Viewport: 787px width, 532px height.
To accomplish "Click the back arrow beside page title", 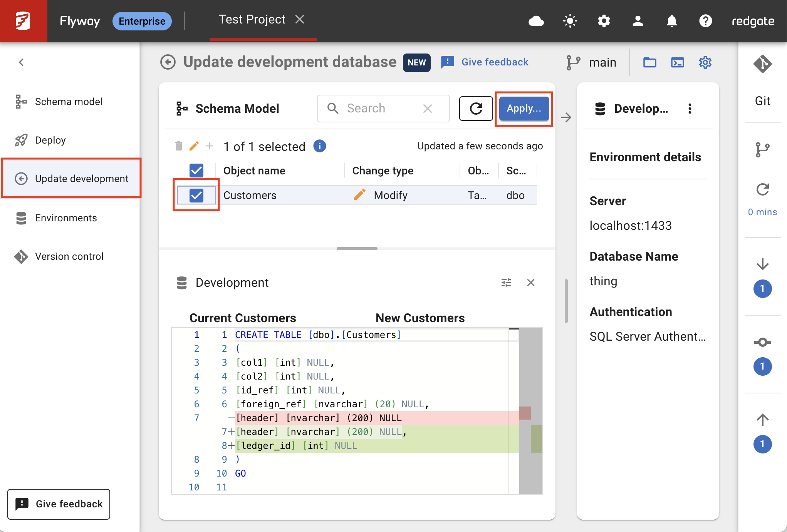I will point(168,62).
